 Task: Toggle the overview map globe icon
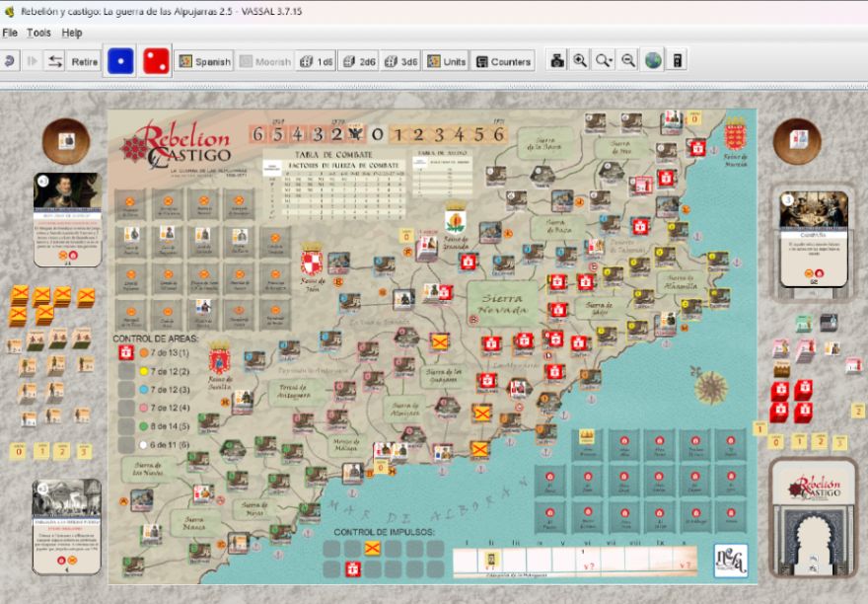653,60
